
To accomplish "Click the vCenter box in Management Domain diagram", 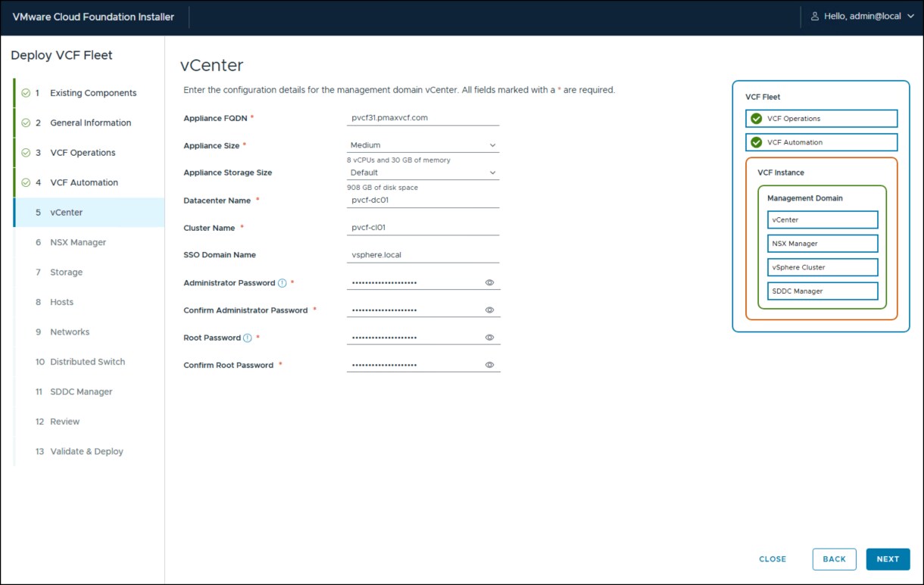I will (x=823, y=219).
